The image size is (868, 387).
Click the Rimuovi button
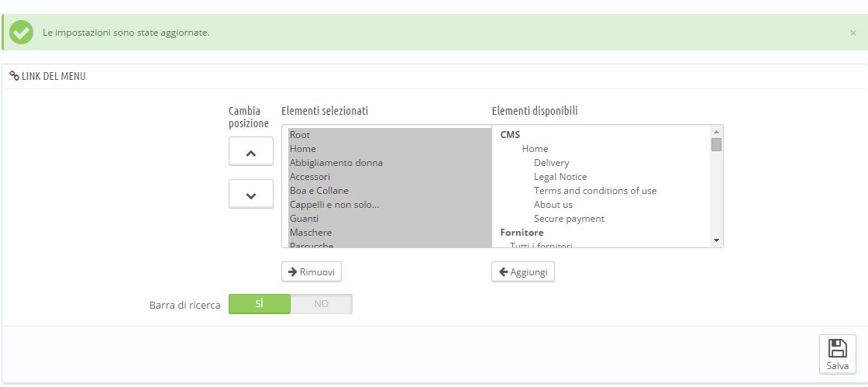coord(311,271)
